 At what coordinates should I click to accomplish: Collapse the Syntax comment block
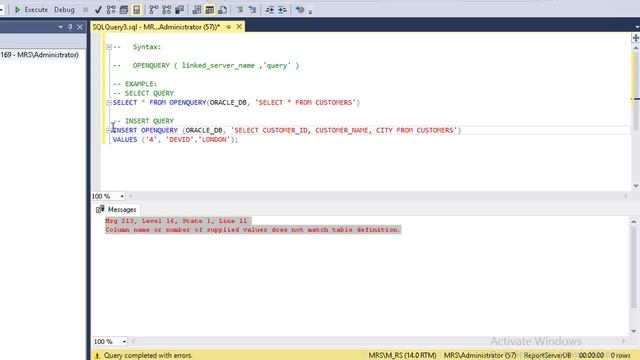pos(109,47)
